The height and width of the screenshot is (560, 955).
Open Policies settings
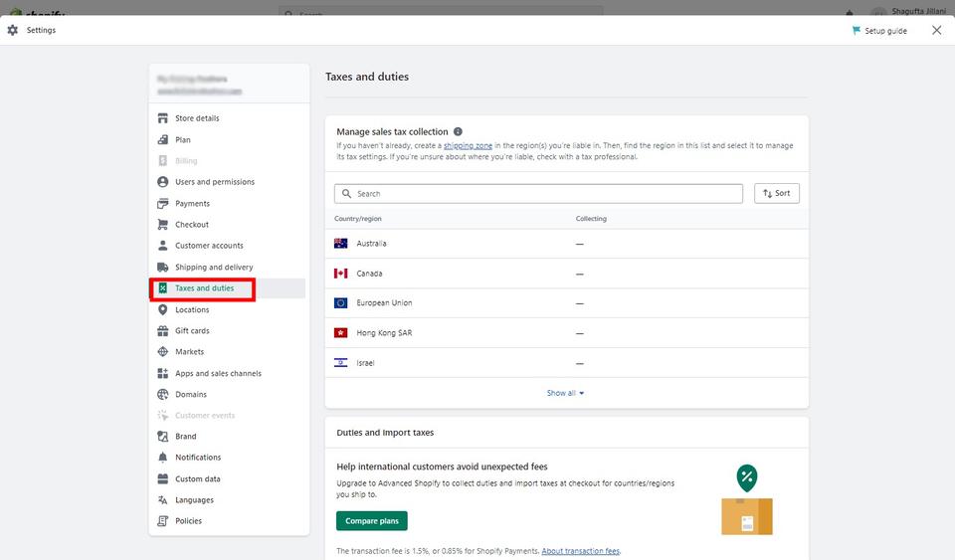[188, 520]
